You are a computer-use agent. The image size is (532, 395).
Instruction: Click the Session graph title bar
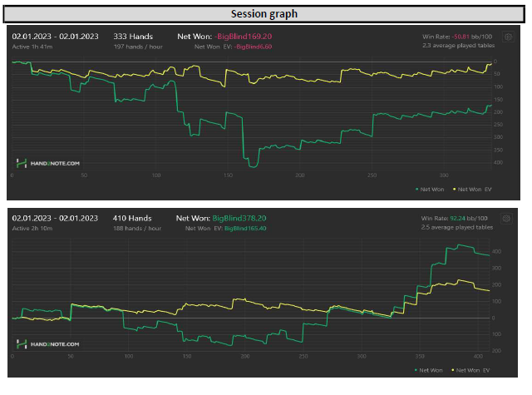(x=264, y=14)
